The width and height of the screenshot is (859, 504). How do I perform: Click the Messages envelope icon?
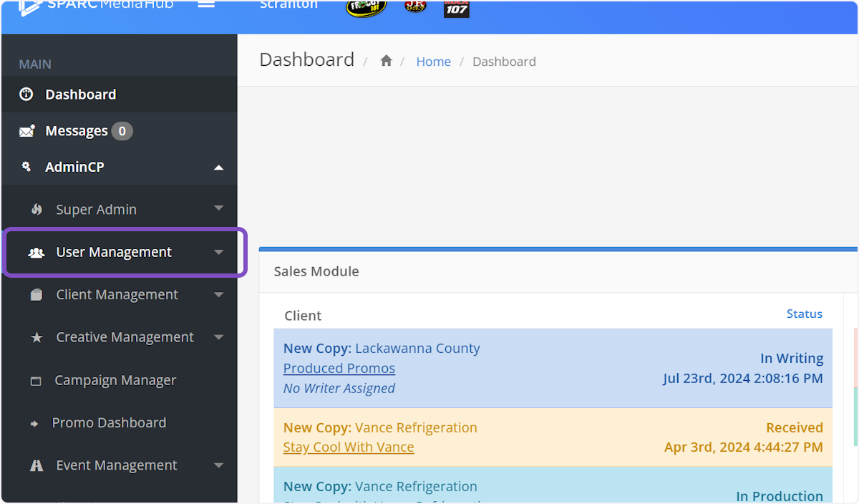[x=27, y=131]
